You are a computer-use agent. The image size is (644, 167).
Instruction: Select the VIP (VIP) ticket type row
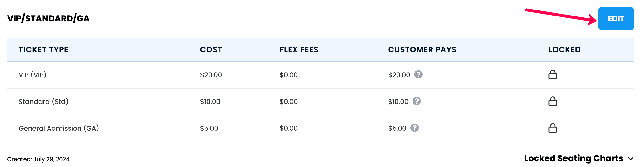(321, 75)
